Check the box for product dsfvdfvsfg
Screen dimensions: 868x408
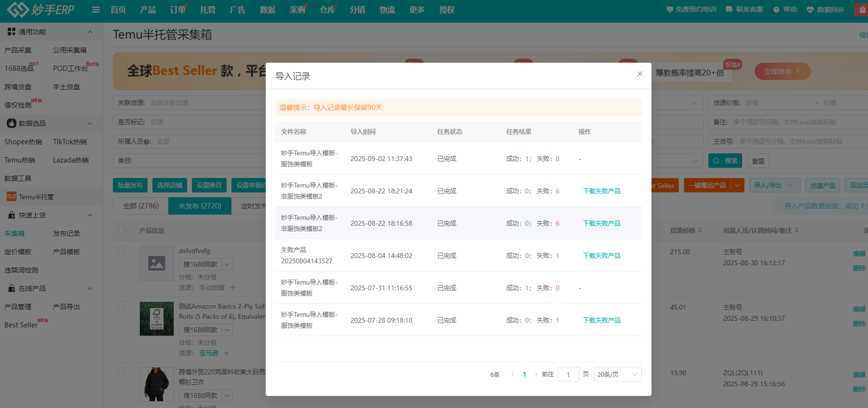pyautogui.click(x=122, y=249)
